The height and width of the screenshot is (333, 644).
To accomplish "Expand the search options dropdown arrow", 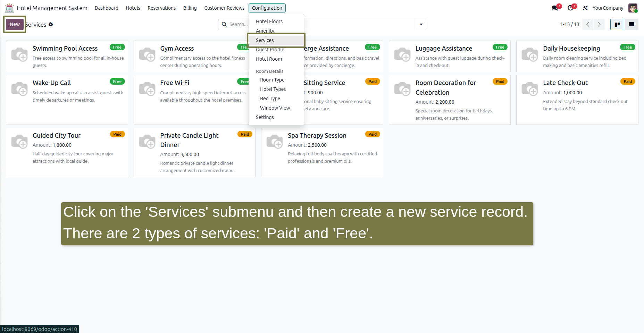I will click(x=421, y=24).
